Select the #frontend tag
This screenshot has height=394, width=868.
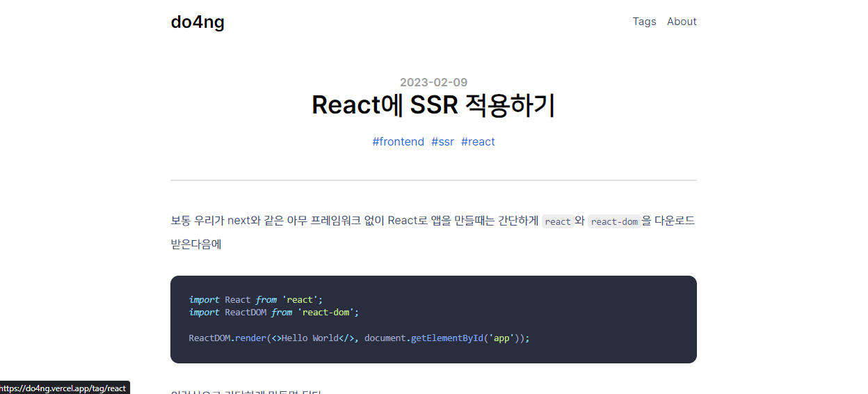tap(398, 142)
